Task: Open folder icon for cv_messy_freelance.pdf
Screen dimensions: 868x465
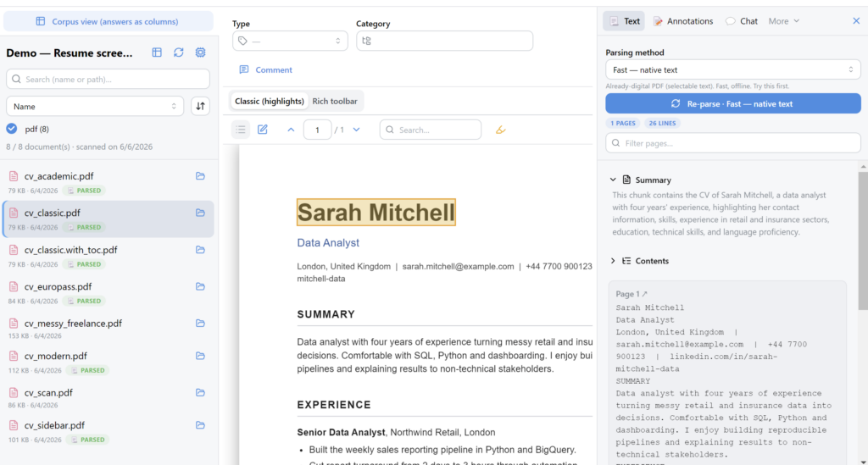Action: point(200,323)
